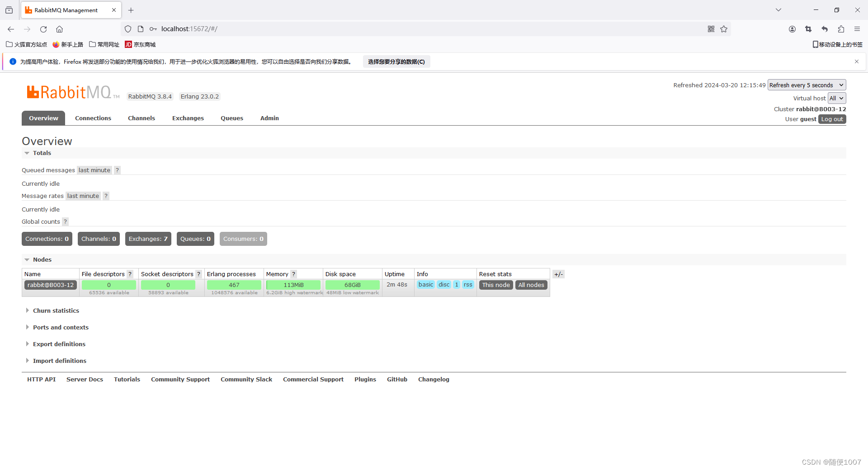Open the Firefox account icon
The image size is (868, 470).
(792, 29)
